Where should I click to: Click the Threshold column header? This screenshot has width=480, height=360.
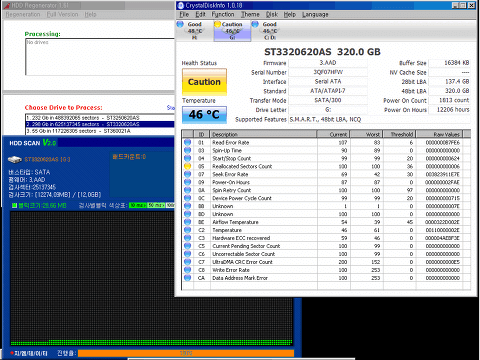click(399, 134)
